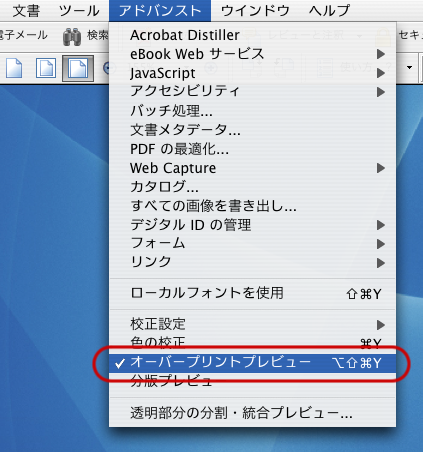Open the ヘルプ menu
This screenshot has width=423, height=452.
(329, 11)
